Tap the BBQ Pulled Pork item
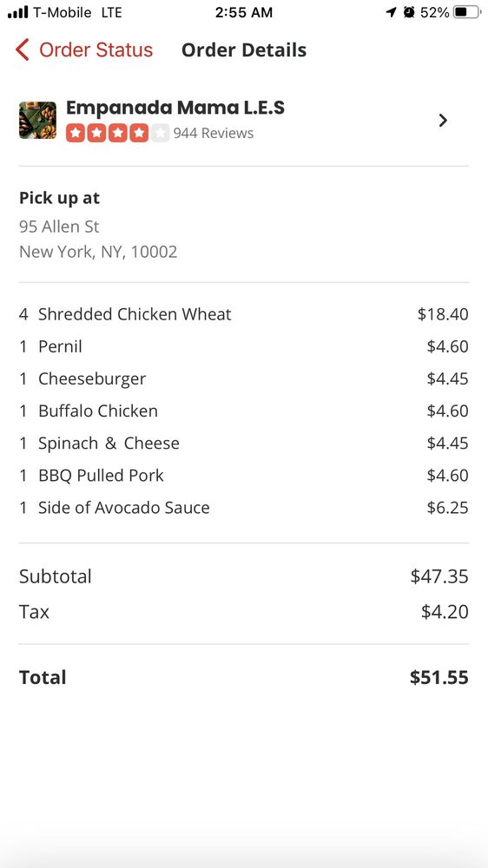The image size is (488, 868). [244, 476]
